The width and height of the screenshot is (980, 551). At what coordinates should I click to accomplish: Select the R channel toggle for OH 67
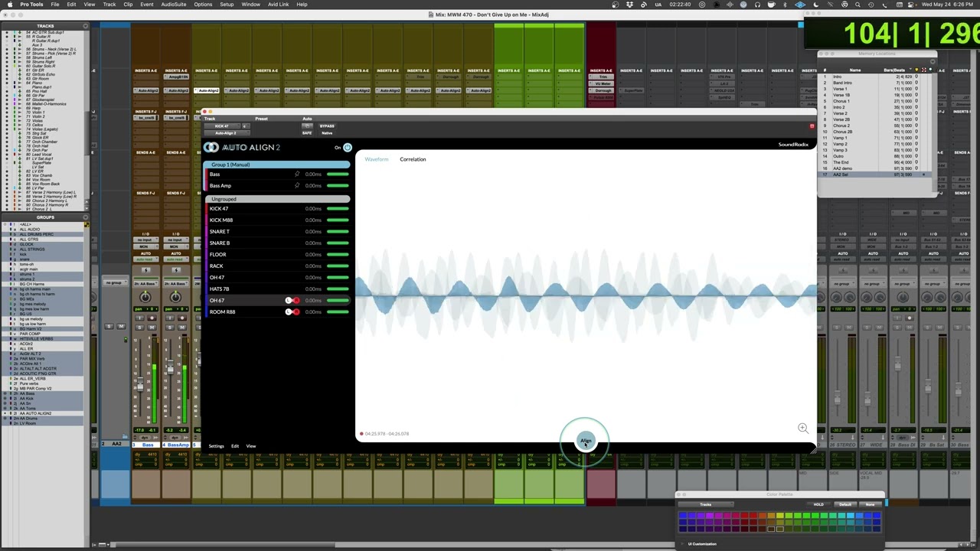point(296,301)
